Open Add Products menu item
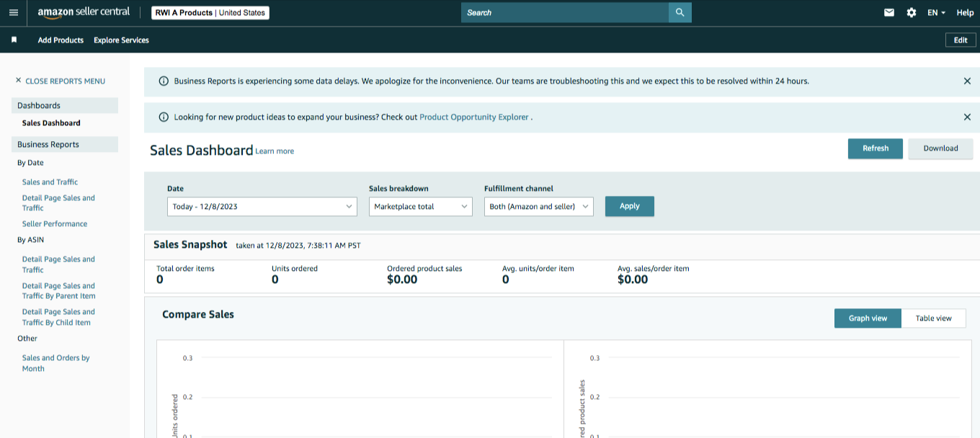 [x=61, y=40]
